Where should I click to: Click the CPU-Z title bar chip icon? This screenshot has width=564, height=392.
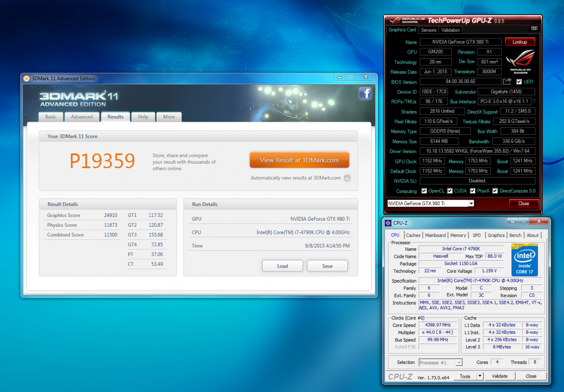[388, 223]
